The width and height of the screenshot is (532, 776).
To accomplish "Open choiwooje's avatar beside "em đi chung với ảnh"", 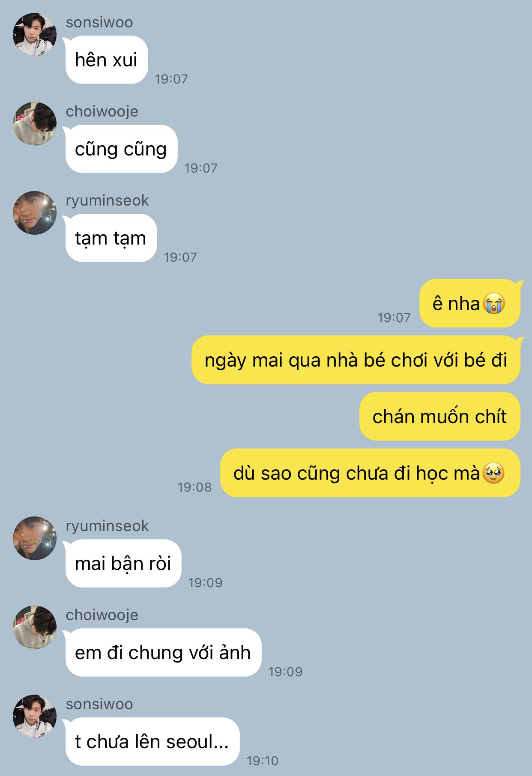I will [x=35, y=627].
